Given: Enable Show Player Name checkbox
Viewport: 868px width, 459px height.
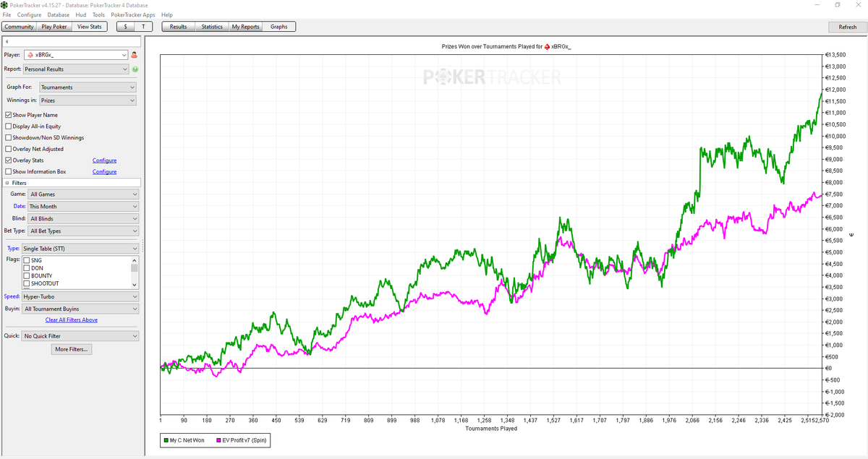Looking at the screenshot, I should pyautogui.click(x=8, y=115).
